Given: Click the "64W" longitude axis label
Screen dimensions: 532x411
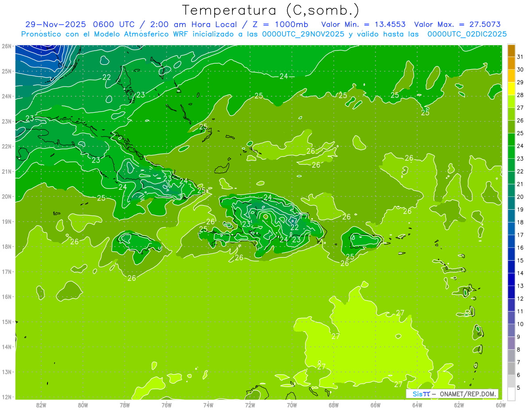Looking at the screenshot, I should (x=417, y=405).
